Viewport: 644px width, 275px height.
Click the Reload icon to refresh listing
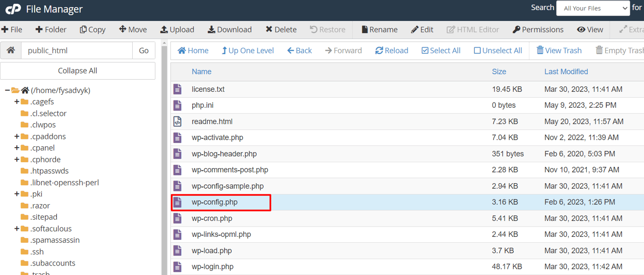(391, 50)
